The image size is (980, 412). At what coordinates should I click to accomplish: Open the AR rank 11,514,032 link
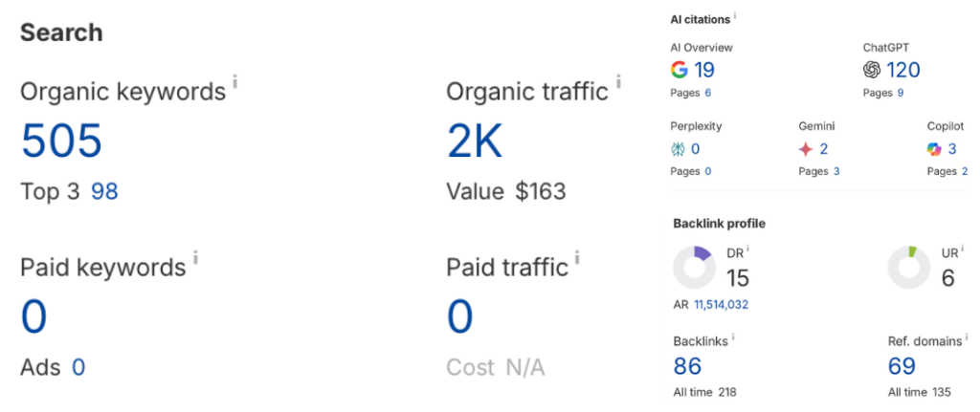(721, 305)
